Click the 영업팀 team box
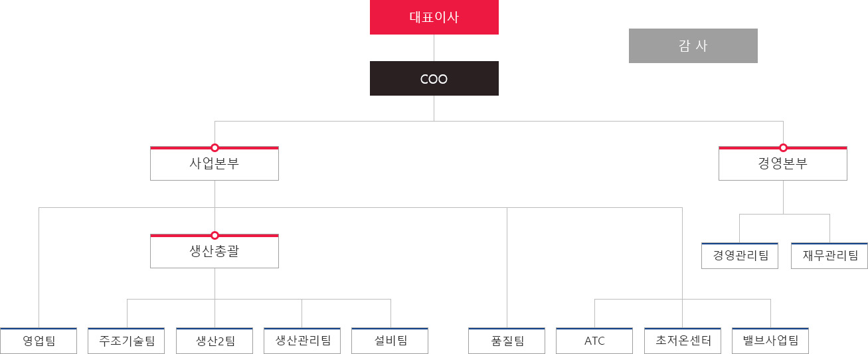Viewport: 868px width, 354px height. pyautogui.click(x=39, y=341)
